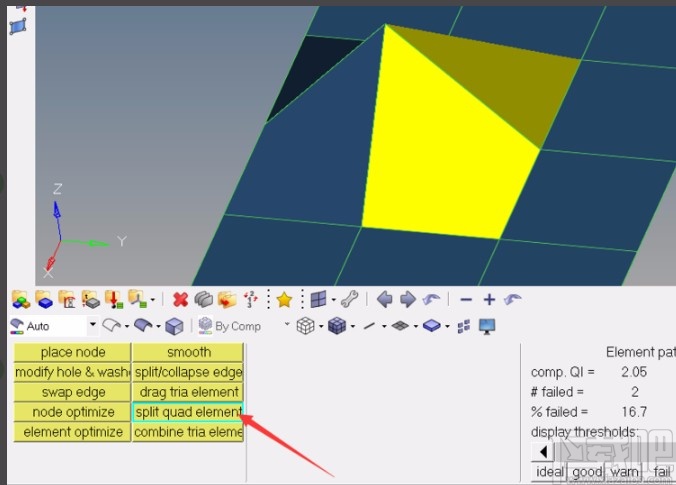Image resolution: width=676 pixels, height=485 pixels.
Task: Open the shaded geometry dropdown arrow
Action: tap(158, 326)
